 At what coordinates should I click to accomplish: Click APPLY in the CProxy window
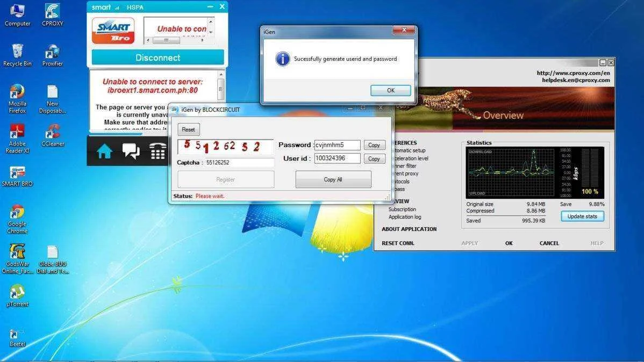point(469,243)
